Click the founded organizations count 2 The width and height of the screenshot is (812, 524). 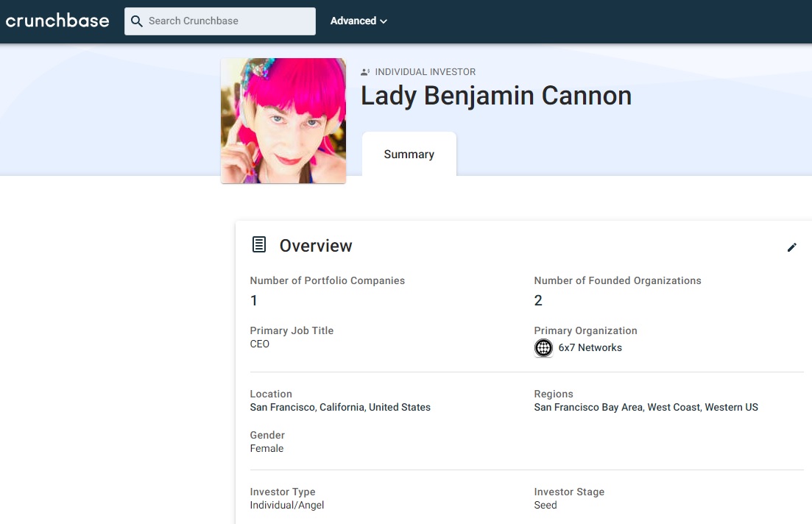pyautogui.click(x=538, y=300)
